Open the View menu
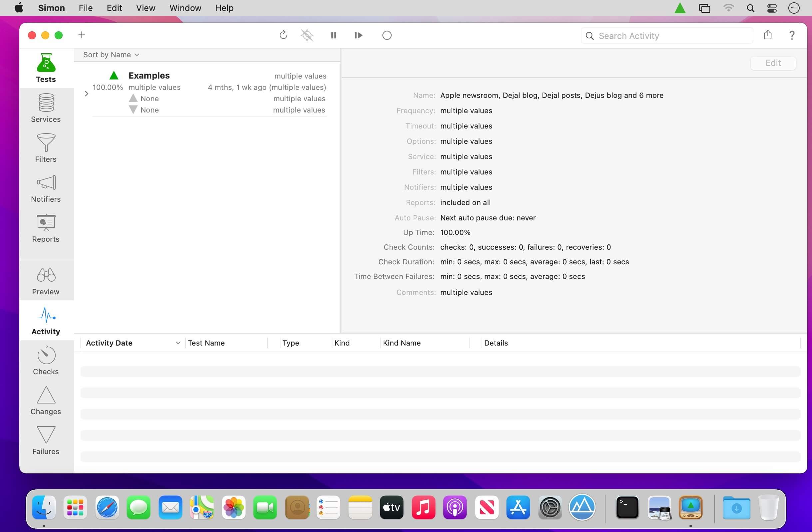 coord(146,8)
